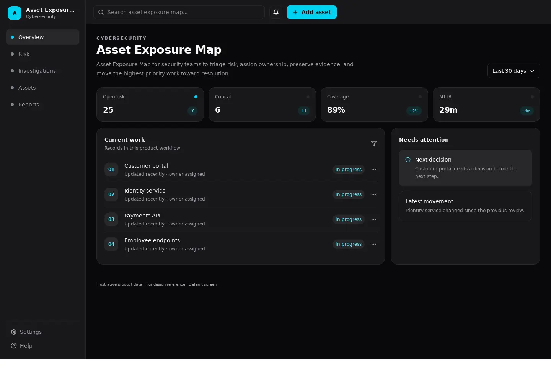Click the Employee endpoints record title

pyautogui.click(x=152, y=240)
